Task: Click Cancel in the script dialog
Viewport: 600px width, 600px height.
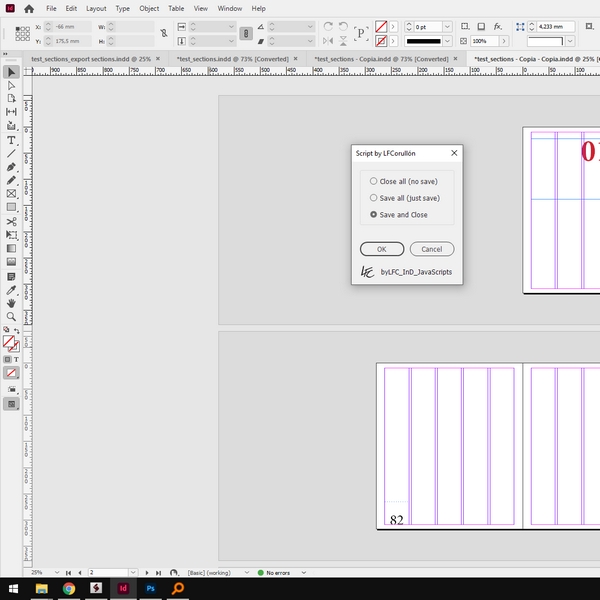Action: click(432, 249)
